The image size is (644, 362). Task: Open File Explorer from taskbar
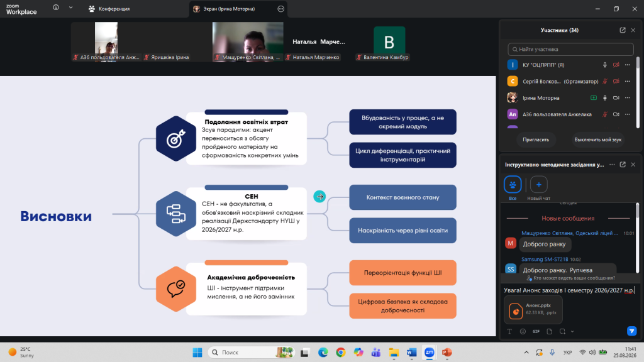click(x=394, y=352)
